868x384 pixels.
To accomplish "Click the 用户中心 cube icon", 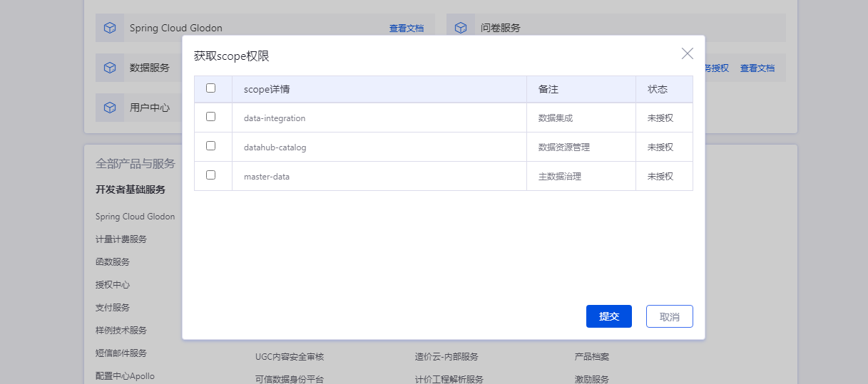I will (x=110, y=108).
